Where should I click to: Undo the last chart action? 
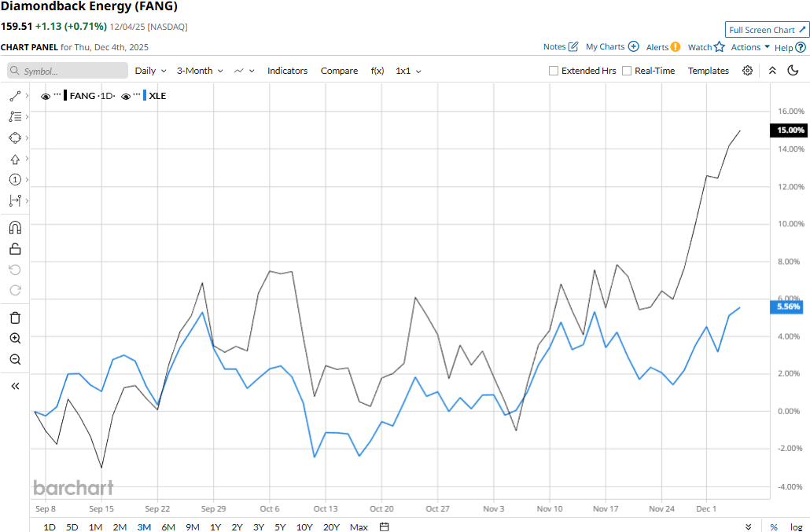click(x=15, y=270)
